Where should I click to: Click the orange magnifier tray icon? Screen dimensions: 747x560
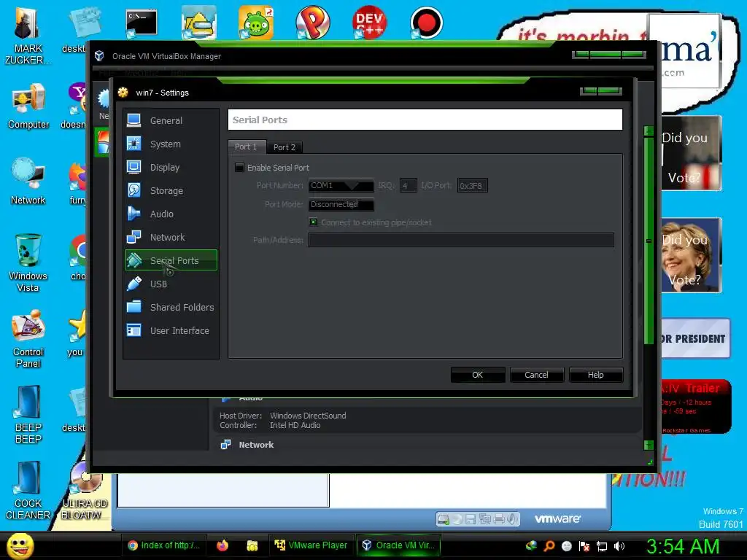coord(549,546)
